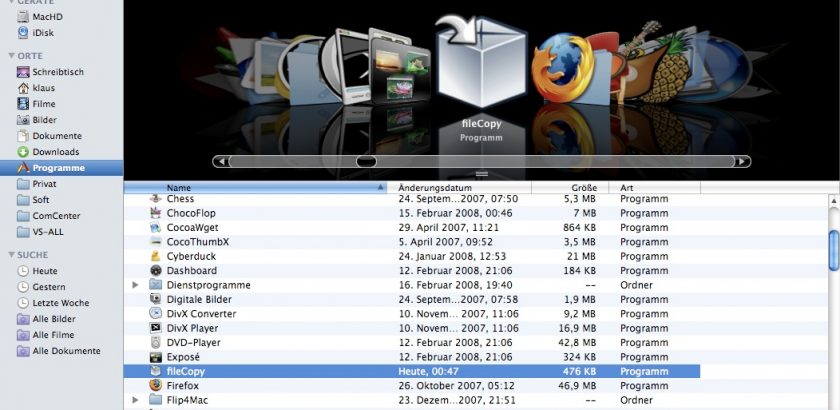Select the fileCopy box in Cover Flow
The height and width of the screenshot is (410, 840).
point(481,61)
